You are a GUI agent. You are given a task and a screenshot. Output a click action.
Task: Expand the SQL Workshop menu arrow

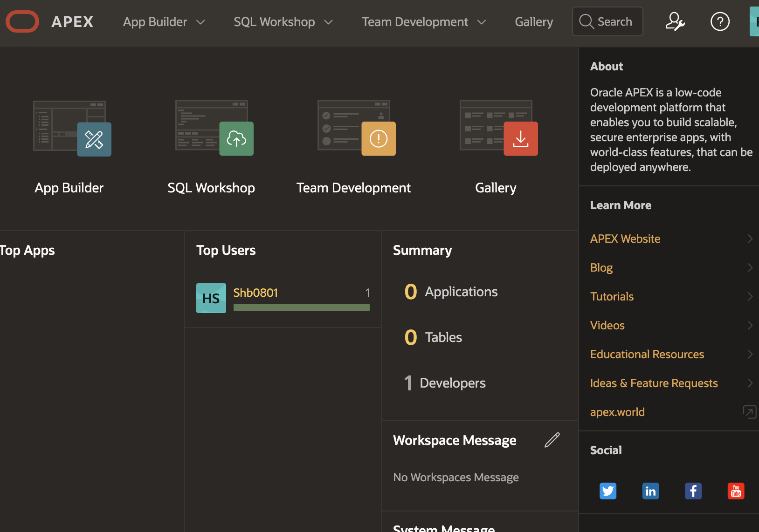click(x=328, y=22)
